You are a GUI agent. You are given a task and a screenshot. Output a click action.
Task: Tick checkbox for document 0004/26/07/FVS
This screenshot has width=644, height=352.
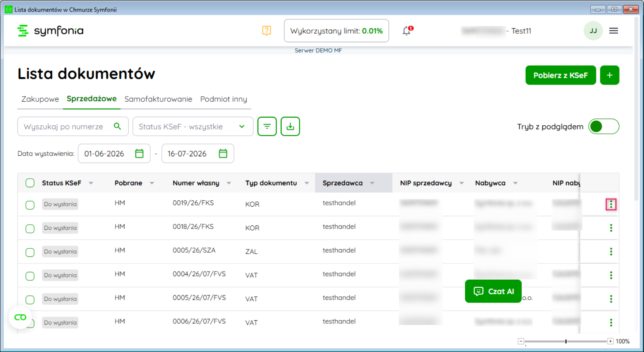click(30, 276)
